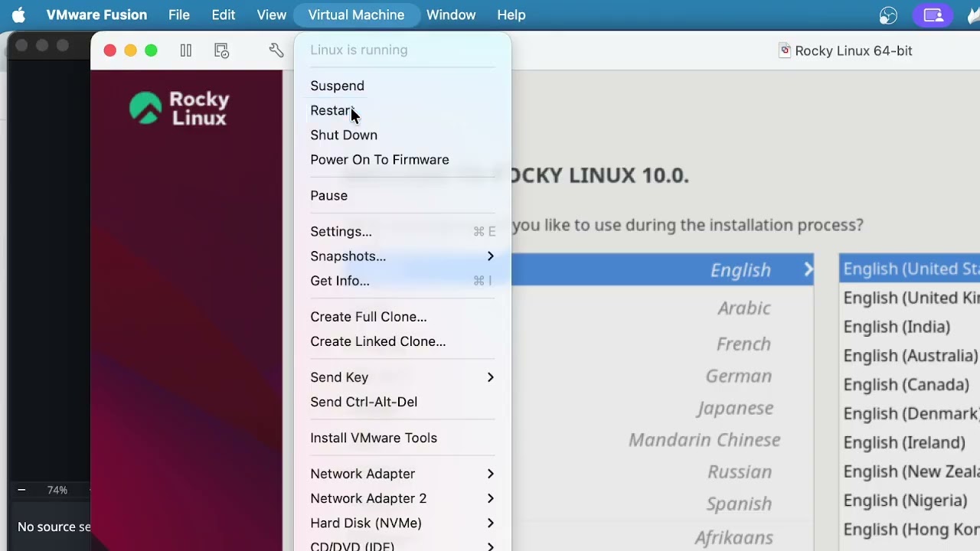Viewport: 980px width, 551px height.
Task: Open Settings... from the menu
Action: (403, 231)
